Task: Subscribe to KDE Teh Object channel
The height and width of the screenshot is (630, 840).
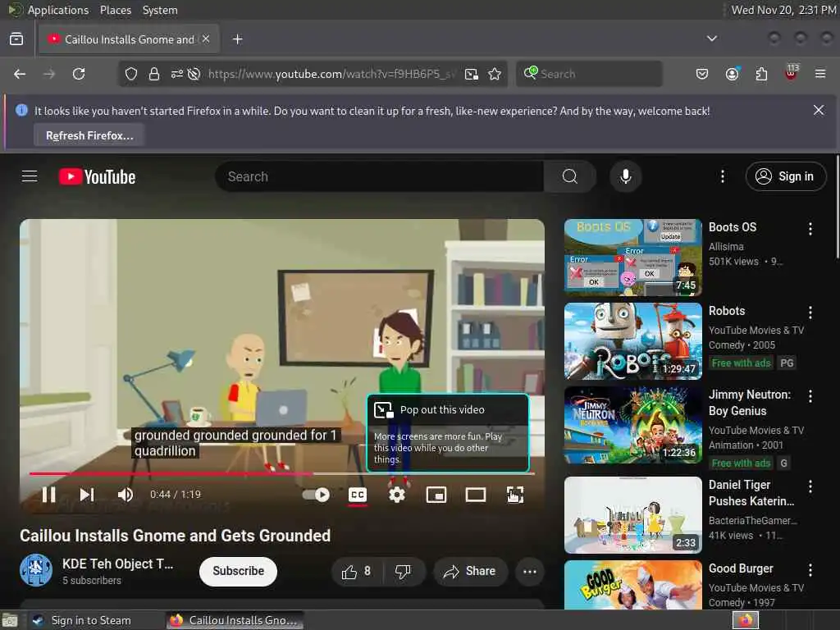Action: click(x=239, y=571)
